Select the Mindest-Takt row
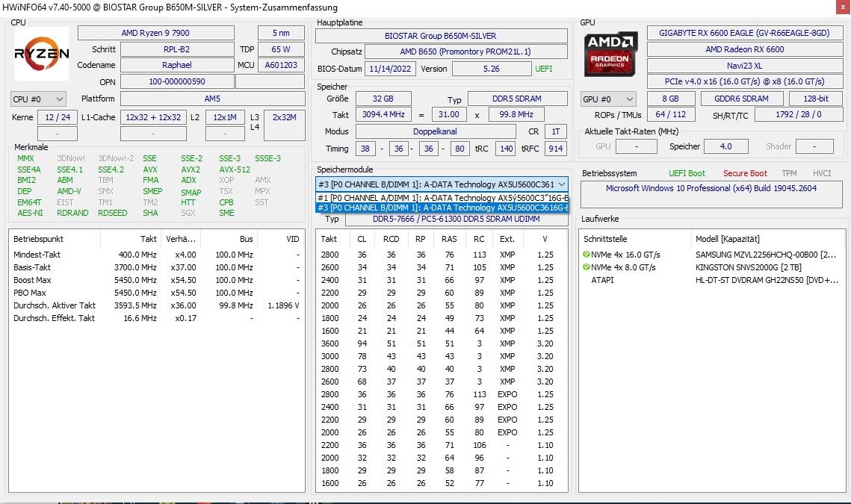The height and width of the screenshot is (504, 851). (x=156, y=255)
